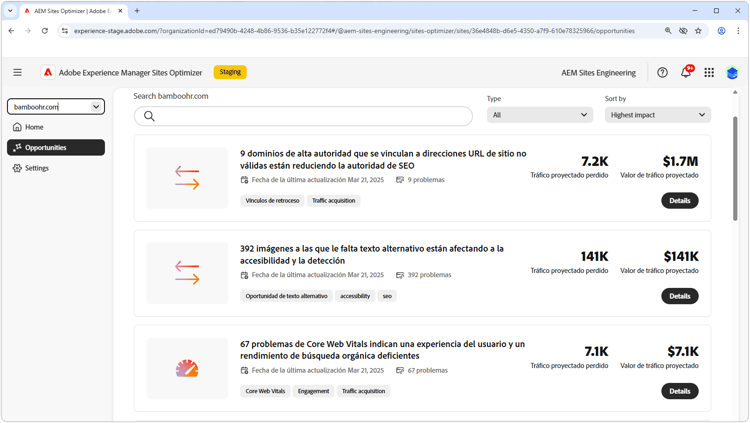Click the Vínculos de retroceso tag

tap(272, 200)
